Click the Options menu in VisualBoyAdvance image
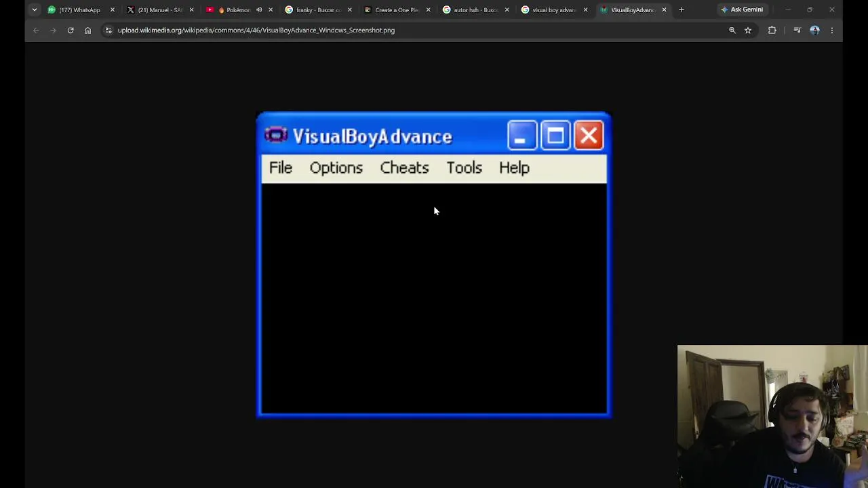This screenshot has height=488, width=868. click(x=336, y=168)
